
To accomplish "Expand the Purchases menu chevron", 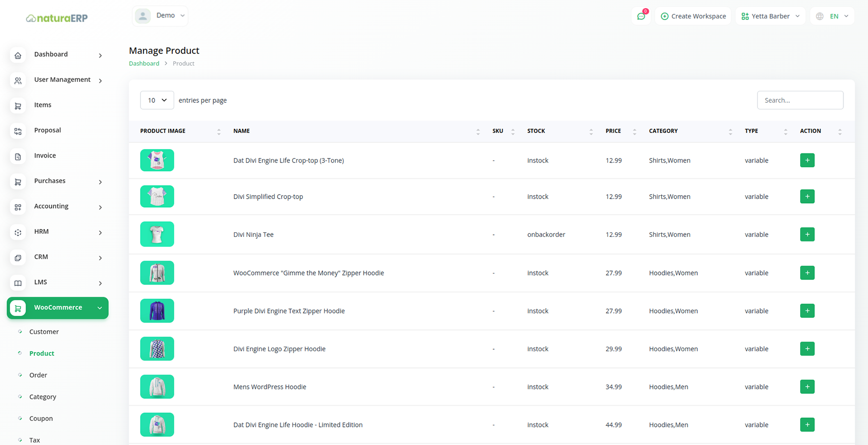I will tap(100, 182).
